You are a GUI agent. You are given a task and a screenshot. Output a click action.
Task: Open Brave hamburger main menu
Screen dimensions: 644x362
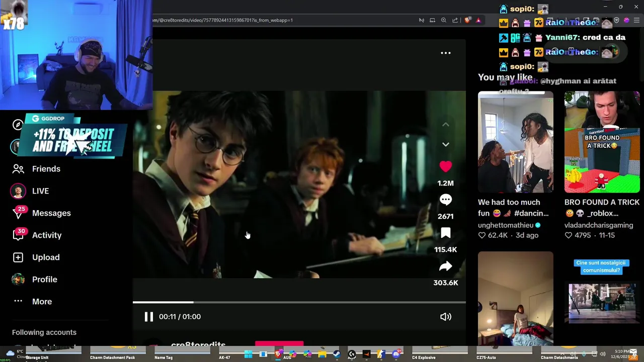[x=636, y=21]
